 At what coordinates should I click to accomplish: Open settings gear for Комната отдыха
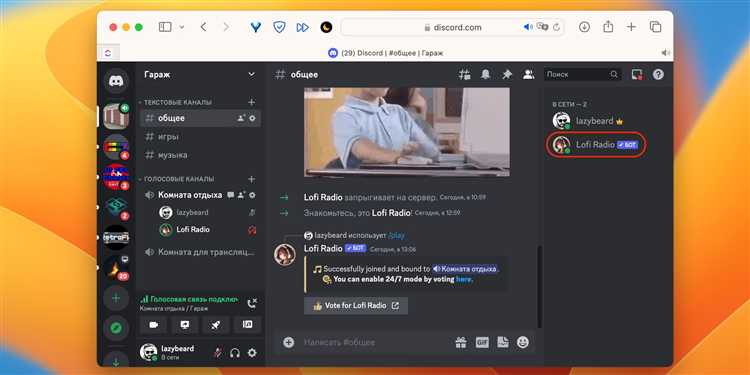252,195
